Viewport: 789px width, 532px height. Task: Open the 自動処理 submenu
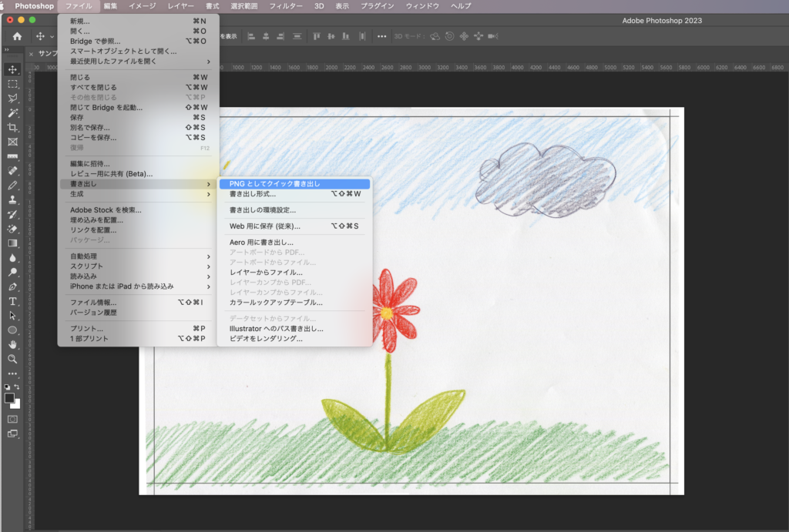click(139, 256)
